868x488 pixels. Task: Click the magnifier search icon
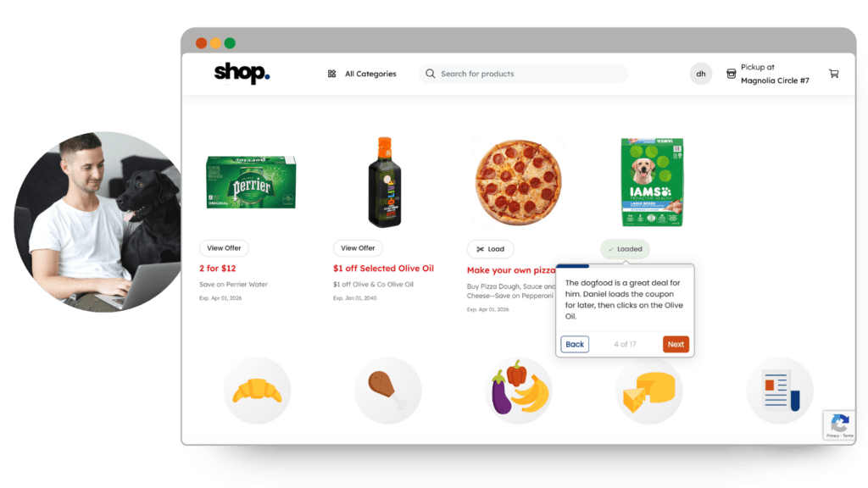coord(430,74)
